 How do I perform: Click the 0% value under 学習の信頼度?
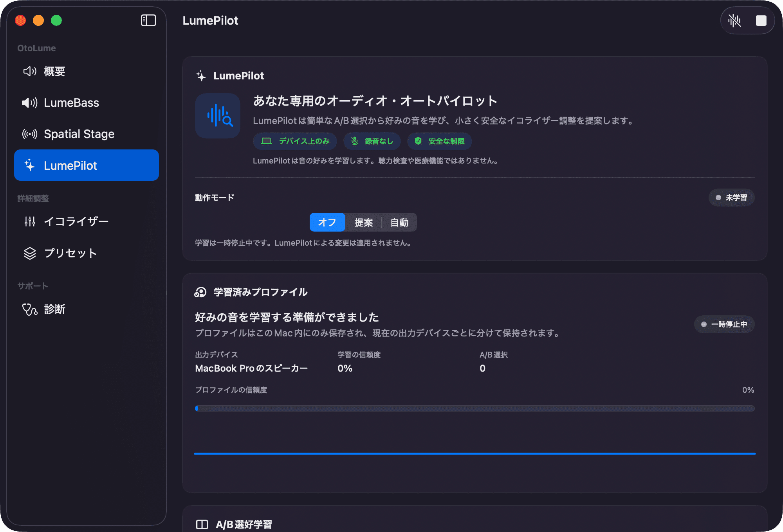click(345, 368)
